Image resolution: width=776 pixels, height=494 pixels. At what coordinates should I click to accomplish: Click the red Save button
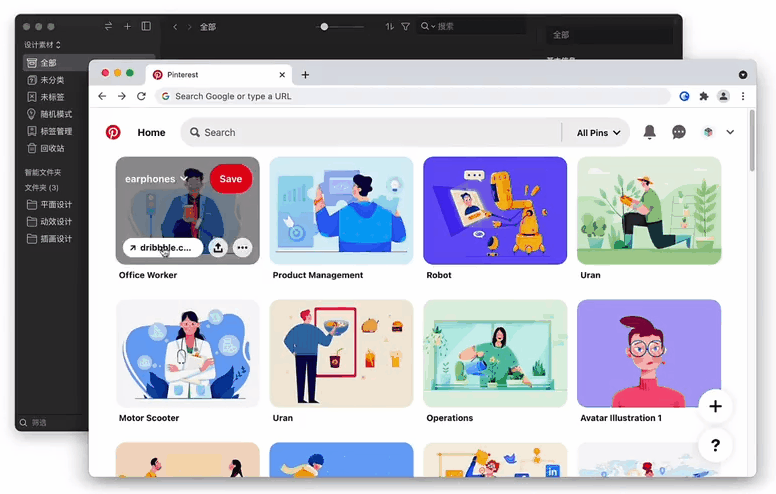pyautogui.click(x=231, y=179)
